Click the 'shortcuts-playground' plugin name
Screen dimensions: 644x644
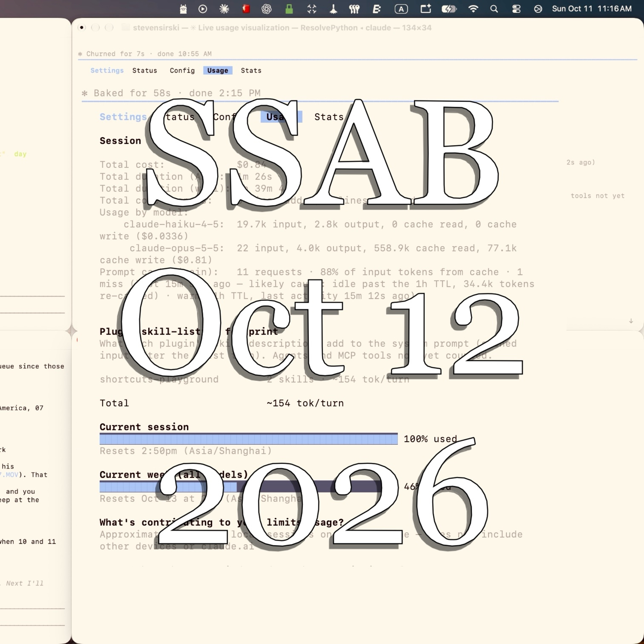[x=159, y=379]
